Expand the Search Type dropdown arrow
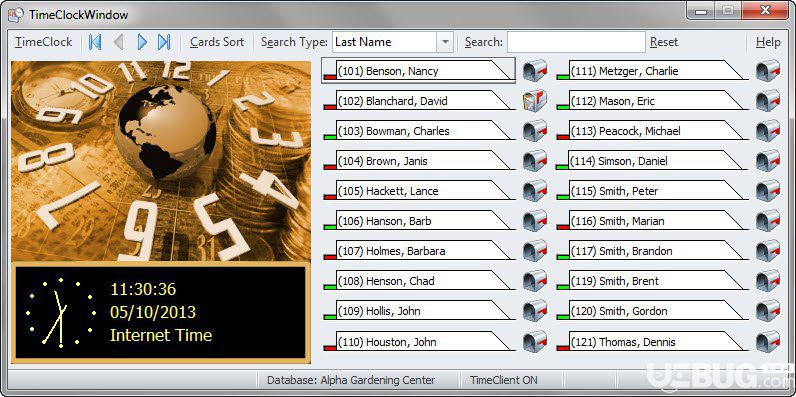 445,42
